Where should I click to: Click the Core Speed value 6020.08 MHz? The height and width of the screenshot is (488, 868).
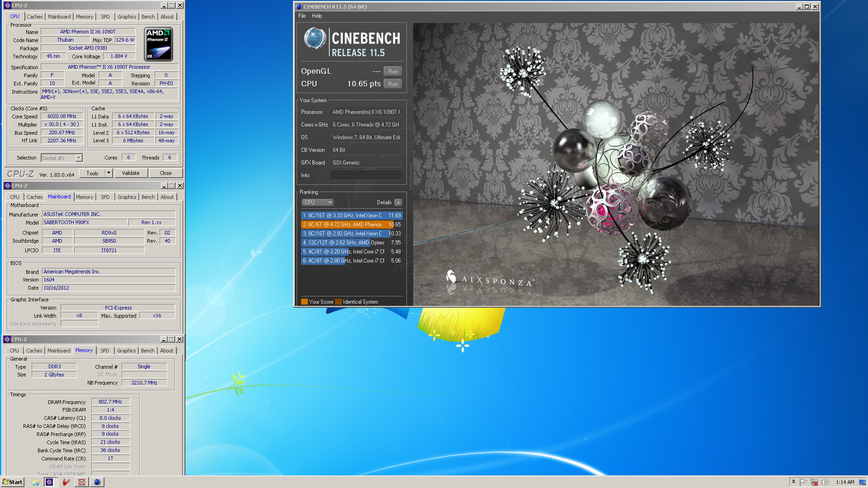(62, 116)
